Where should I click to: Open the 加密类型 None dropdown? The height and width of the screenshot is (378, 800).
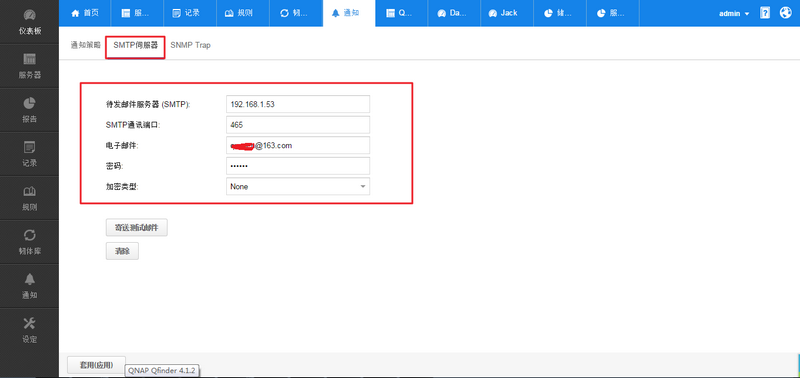coord(297,187)
